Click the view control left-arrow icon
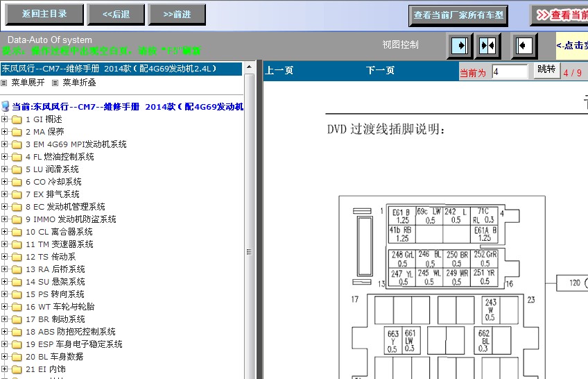The height and width of the screenshot is (379, 588). point(524,46)
